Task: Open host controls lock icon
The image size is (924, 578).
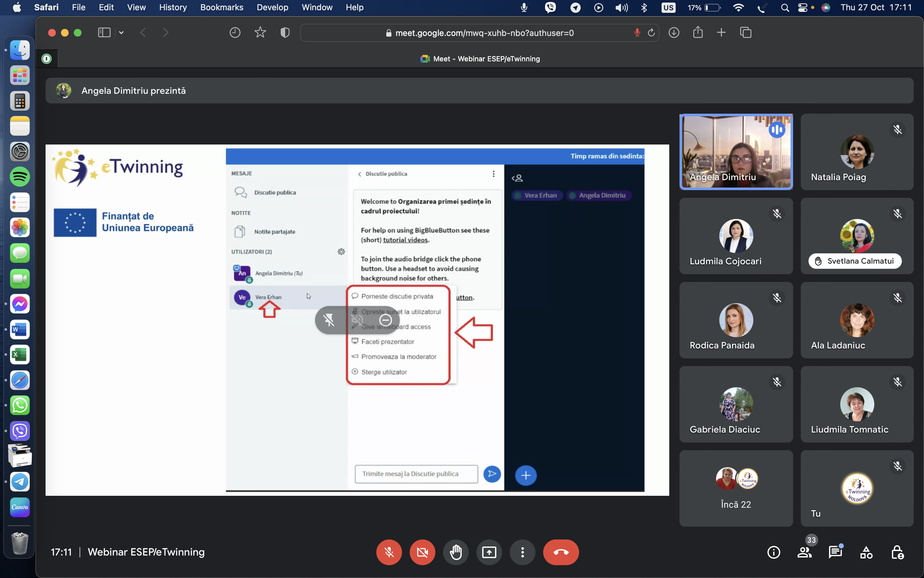Action: coord(897,552)
